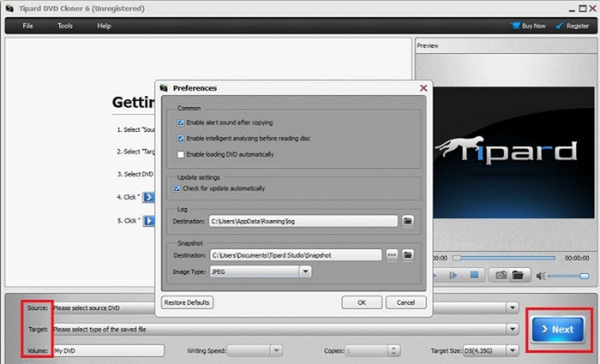Open the Image Type dropdown
This screenshot has height=364, width=600.
click(305, 272)
